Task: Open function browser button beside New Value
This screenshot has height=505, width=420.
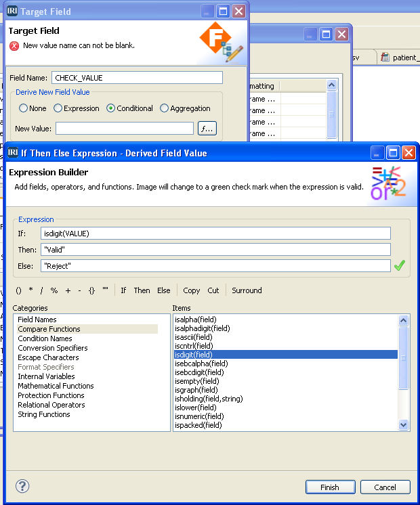Action: [207, 129]
